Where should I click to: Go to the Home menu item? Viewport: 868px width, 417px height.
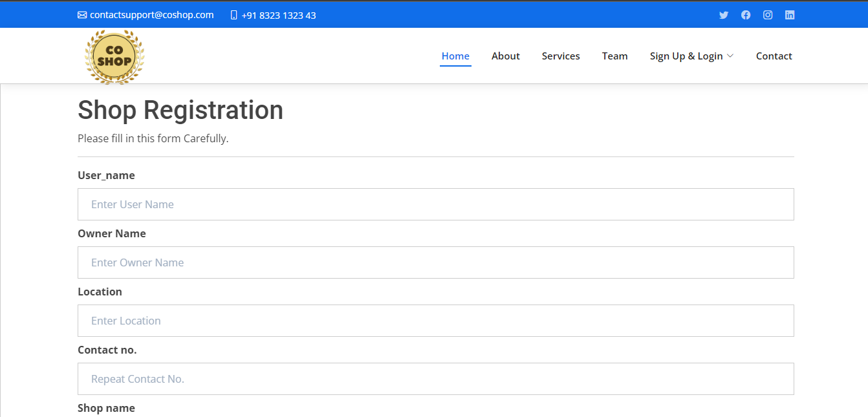pos(455,56)
